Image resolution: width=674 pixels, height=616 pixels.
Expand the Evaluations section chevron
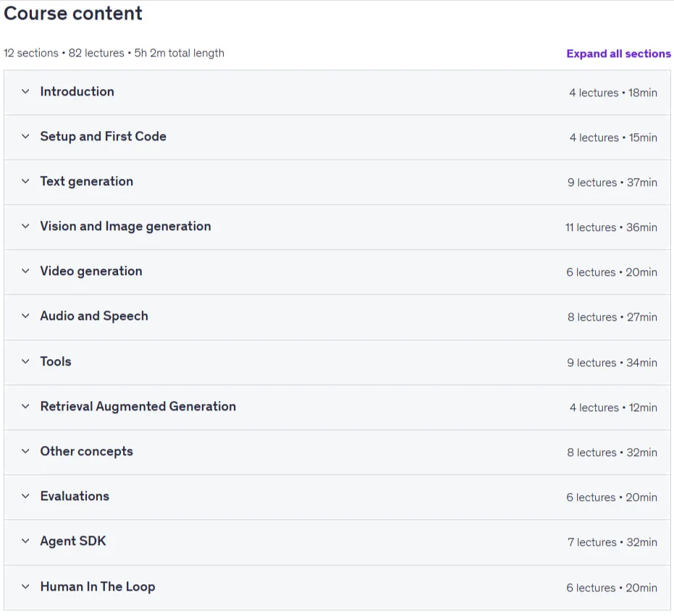point(26,496)
